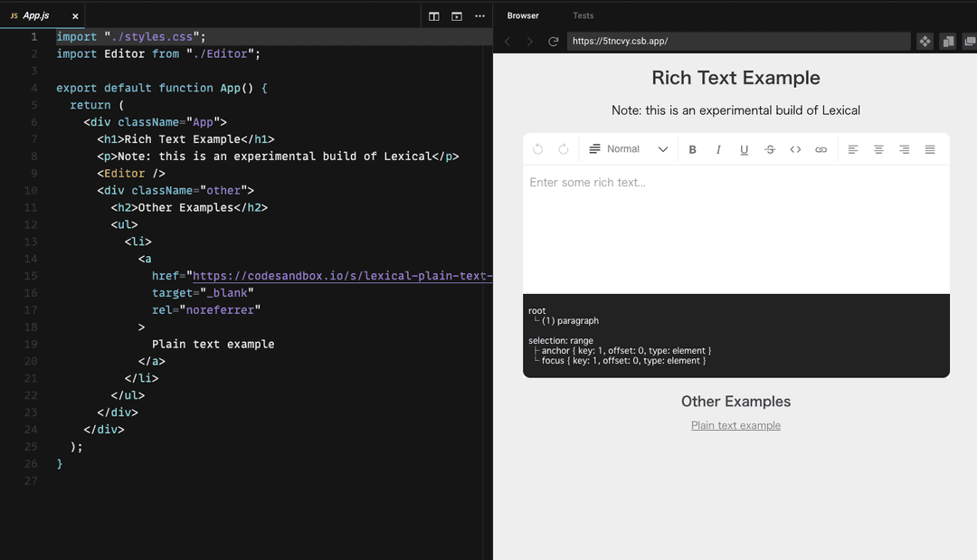Click the strikethrough format icon
The image size is (977, 560).
tap(770, 149)
